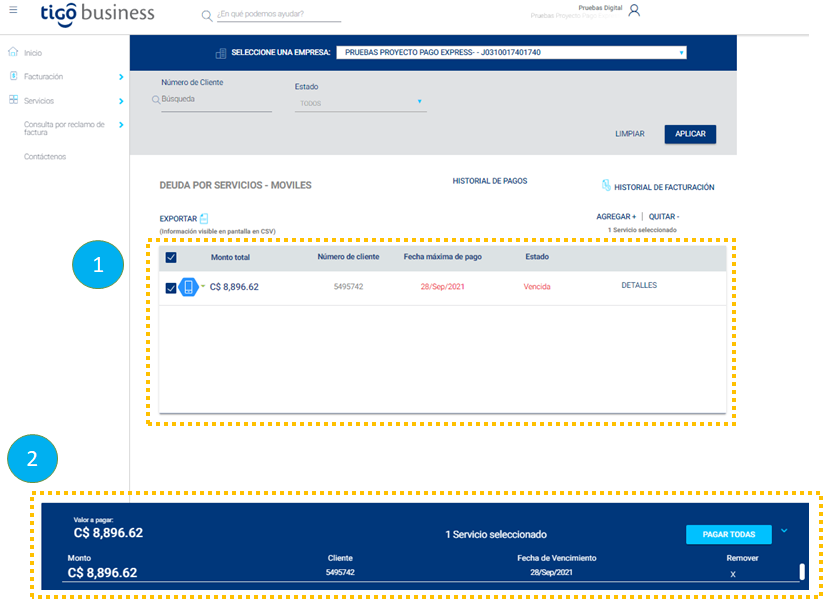Toggle the select-all checkbox in table header

(x=171, y=257)
